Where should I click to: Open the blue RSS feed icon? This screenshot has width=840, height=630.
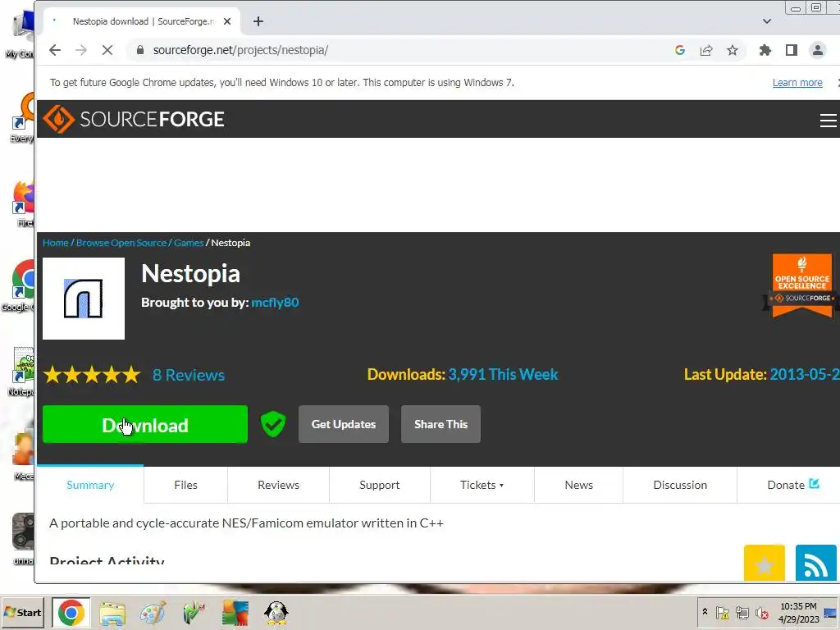pos(816,563)
